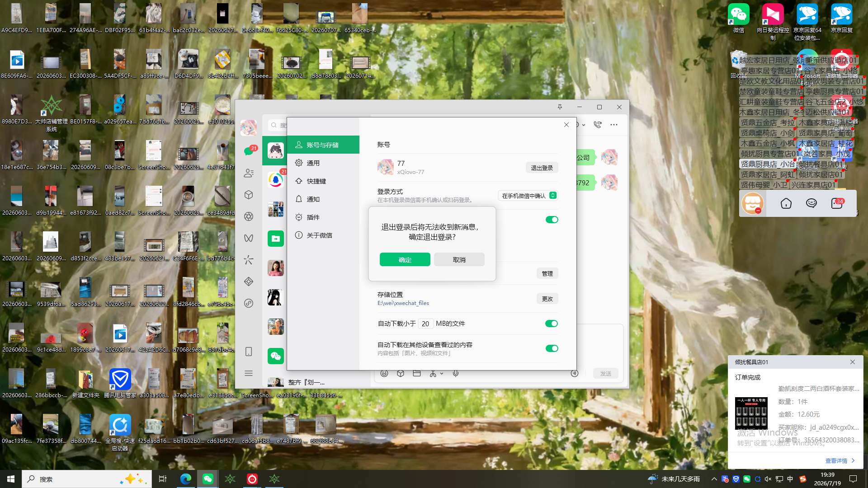Open the 在手机微信中确认 login method dropdown
Screen dimensions: 868x488
[x=528, y=196]
